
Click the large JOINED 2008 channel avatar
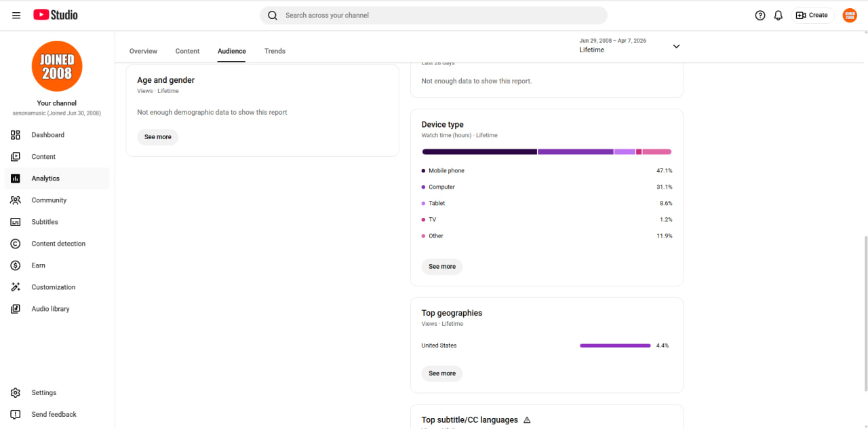(57, 67)
